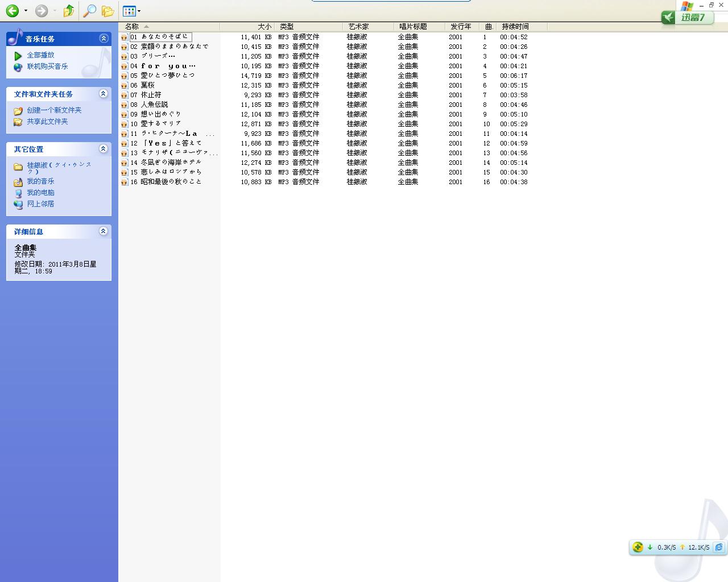728x582 pixels.
Task: Click the grey Forward arrow button
Action: click(x=42, y=10)
